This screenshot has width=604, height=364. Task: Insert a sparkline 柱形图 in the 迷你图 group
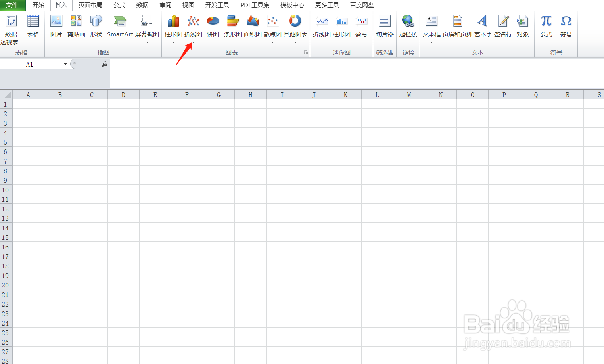341,27
